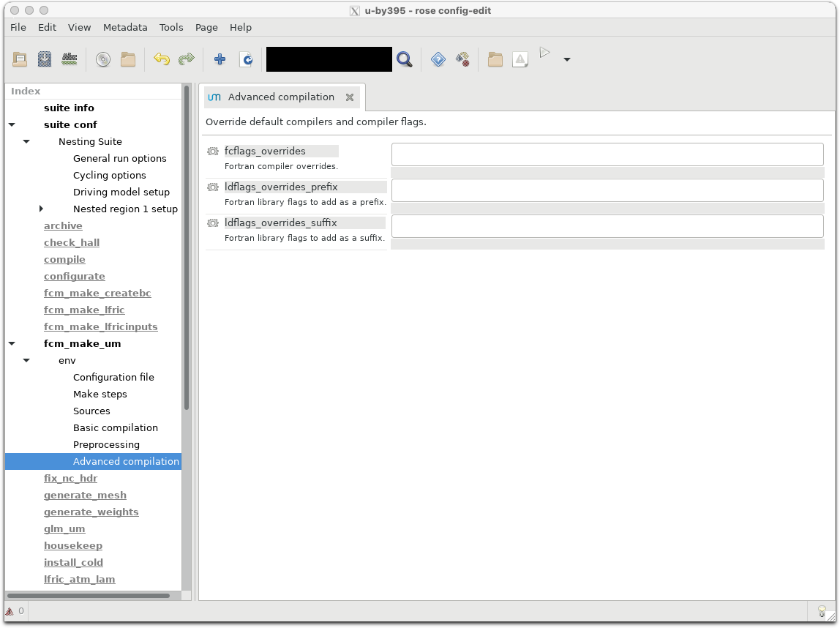840x628 pixels.
Task: Expand the Nested region 1 setup node
Action: [x=41, y=209]
